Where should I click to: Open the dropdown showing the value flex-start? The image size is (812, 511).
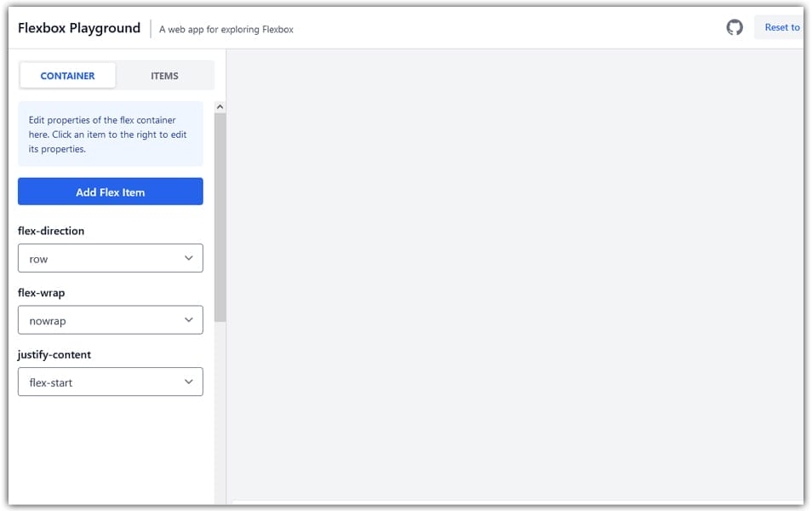[110, 382]
